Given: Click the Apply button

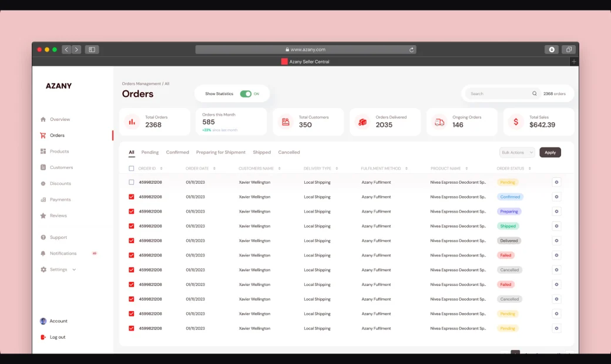Looking at the screenshot, I should 550,152.
